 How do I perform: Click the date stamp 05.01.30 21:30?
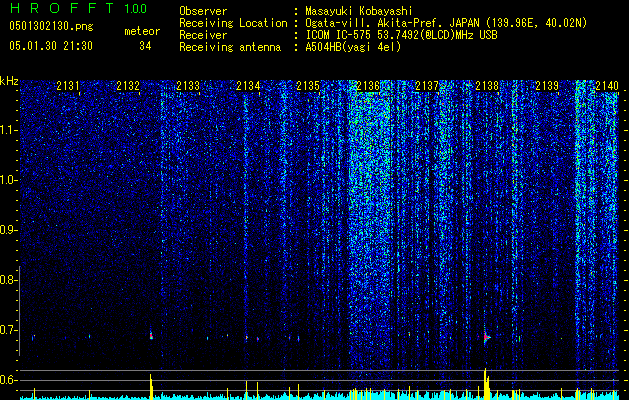coord(51,46)
